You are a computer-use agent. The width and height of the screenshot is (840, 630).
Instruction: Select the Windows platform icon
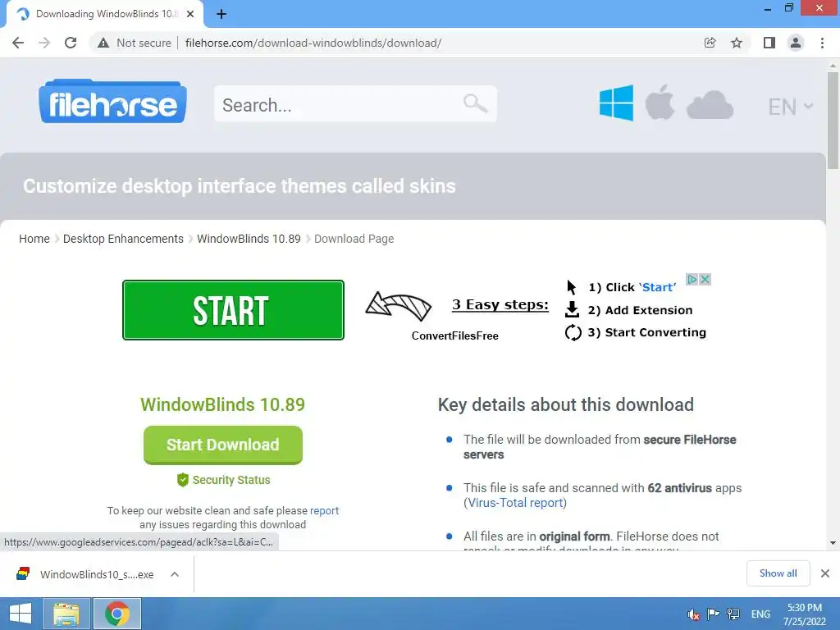(616, 103)
